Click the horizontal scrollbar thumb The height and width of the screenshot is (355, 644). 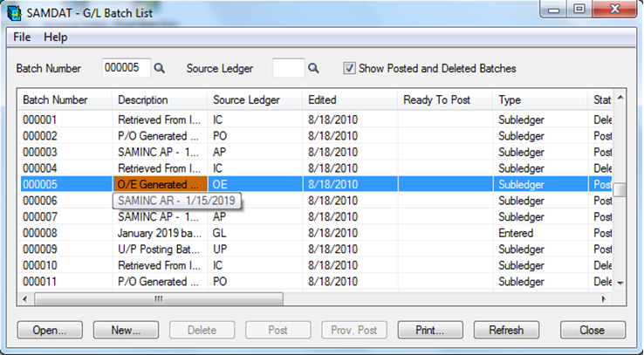click(159, 299)
